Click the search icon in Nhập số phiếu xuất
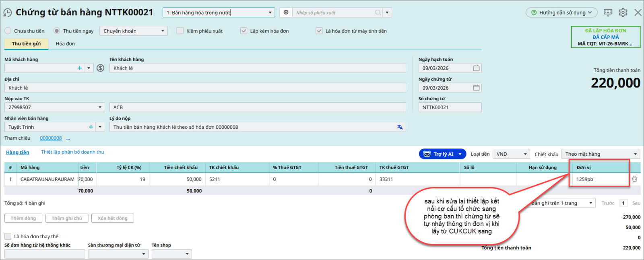 point(378,12)
